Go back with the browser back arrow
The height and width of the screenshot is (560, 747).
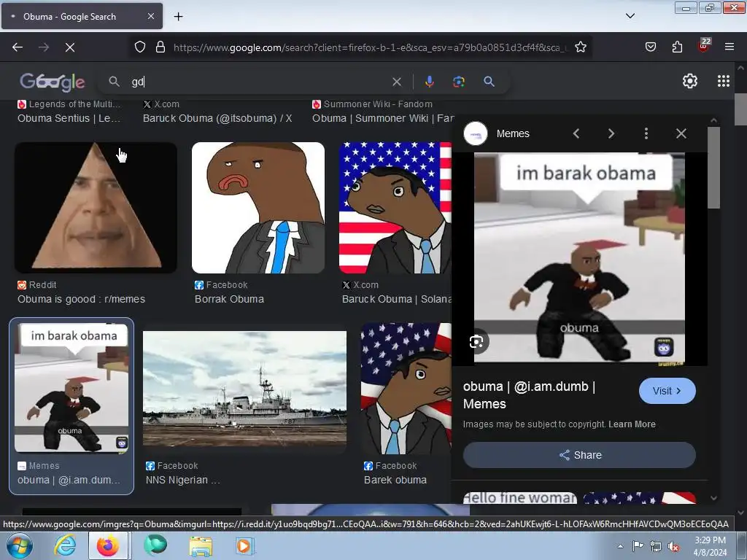18,47
